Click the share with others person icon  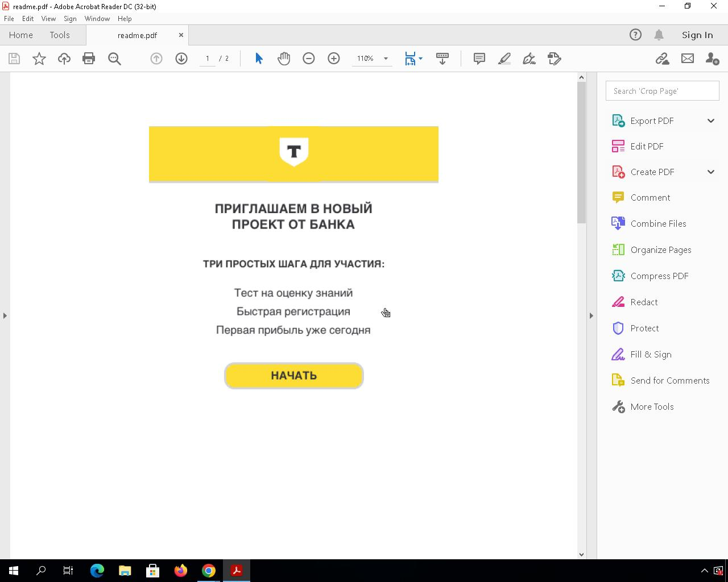(x=713, y=59)
